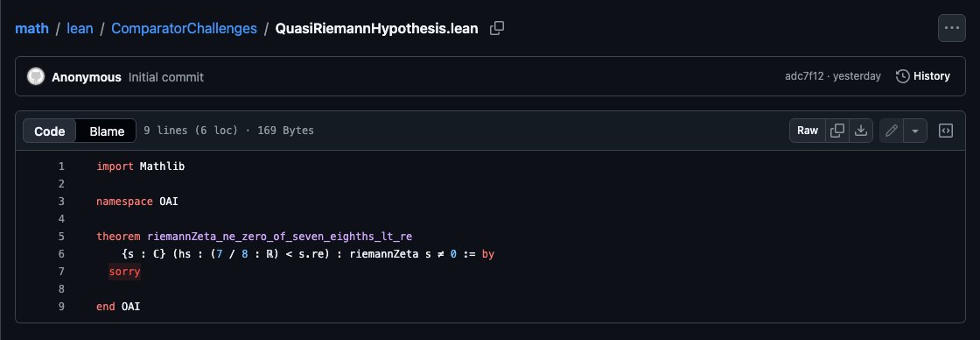Click 'import Mathlib' code line
980x340 pixels.
[x=141, y=166]
